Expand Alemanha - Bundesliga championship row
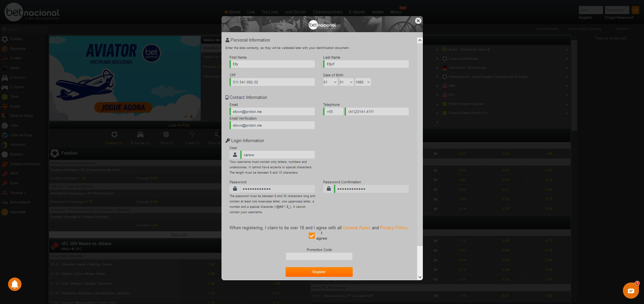 [504, 67]
